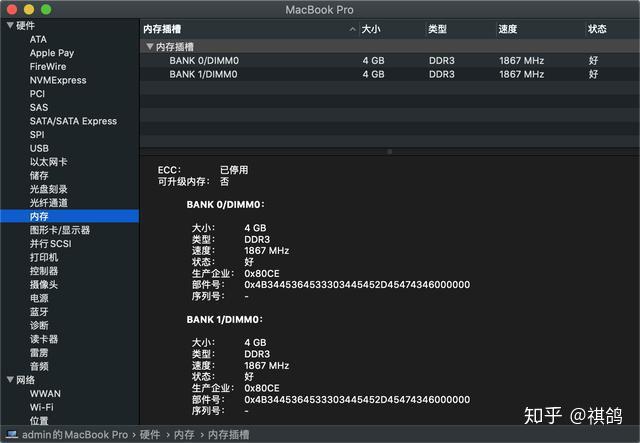Open 控制器 in the sidebar
Viewport: 640px width, 443px height.
tap(44, 271)
